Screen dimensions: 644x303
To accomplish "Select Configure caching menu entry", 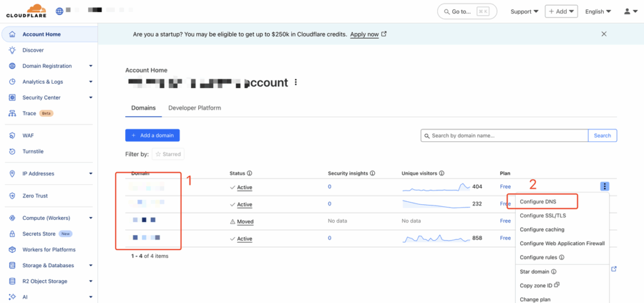I will tap(542, 229).
